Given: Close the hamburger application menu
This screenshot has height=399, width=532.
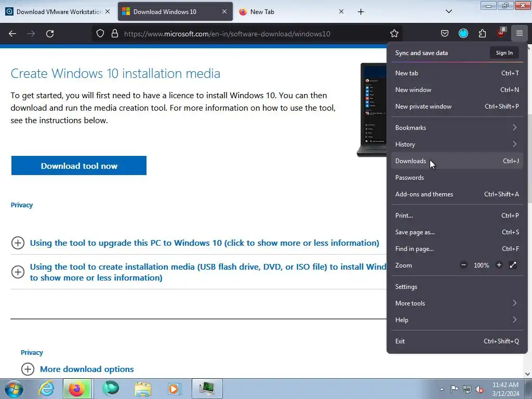Looking at the screenshot, I should pyautogui.click(x=520, y=33).
